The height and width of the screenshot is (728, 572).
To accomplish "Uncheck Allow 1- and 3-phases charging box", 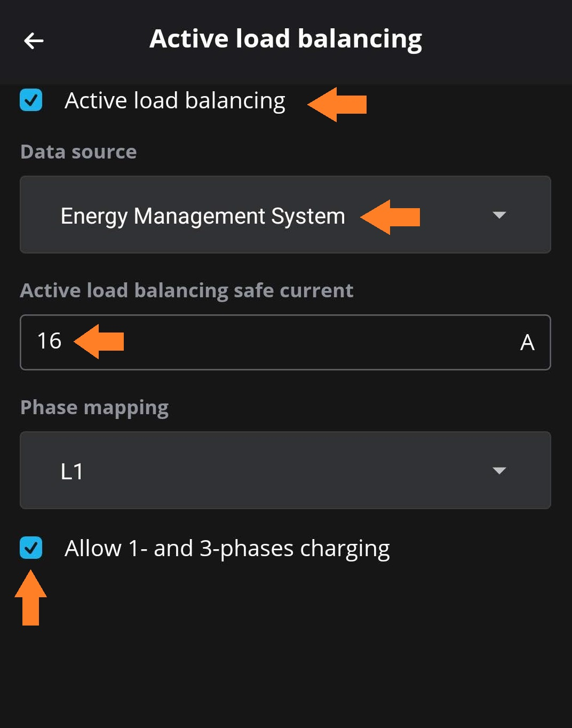I will 31,548.
